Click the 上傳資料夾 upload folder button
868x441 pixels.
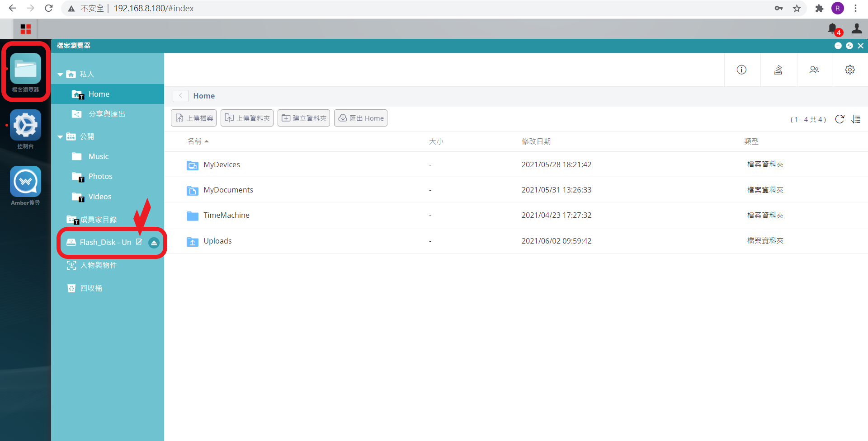click(247, 118)
